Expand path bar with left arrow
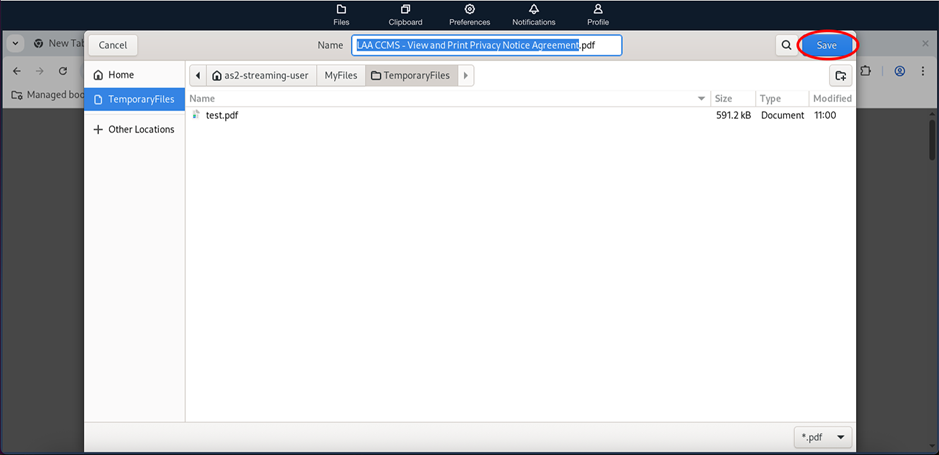This screenshot has width=939, height=455. pyautogui.click(x=197, y=75)
